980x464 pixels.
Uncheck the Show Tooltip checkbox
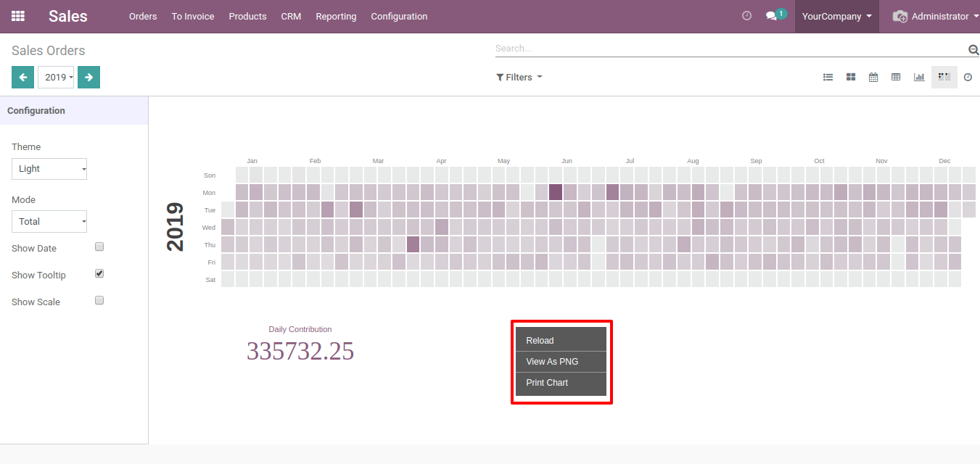(100, 274)
